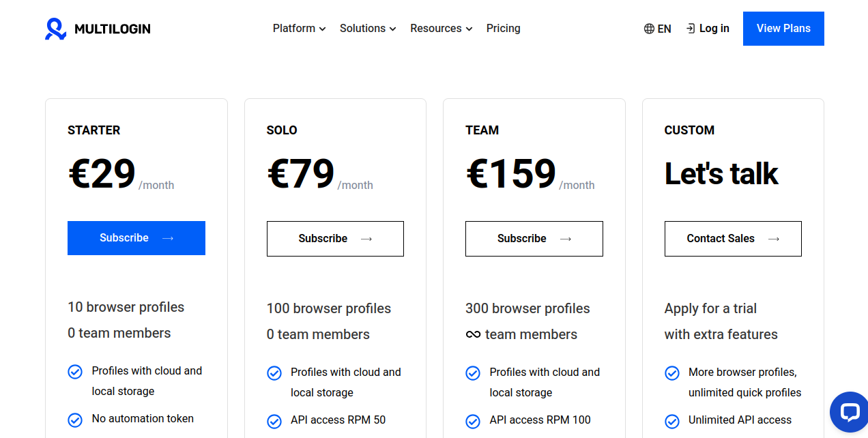Click the Multilogin logo
Viewport: 868px width, 438px height.
click(97, 29)
